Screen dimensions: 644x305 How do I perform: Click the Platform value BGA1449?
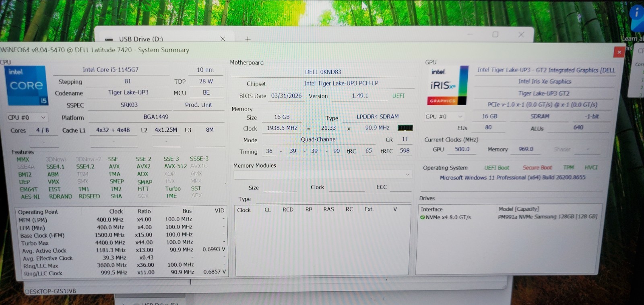tap(156, 117)
